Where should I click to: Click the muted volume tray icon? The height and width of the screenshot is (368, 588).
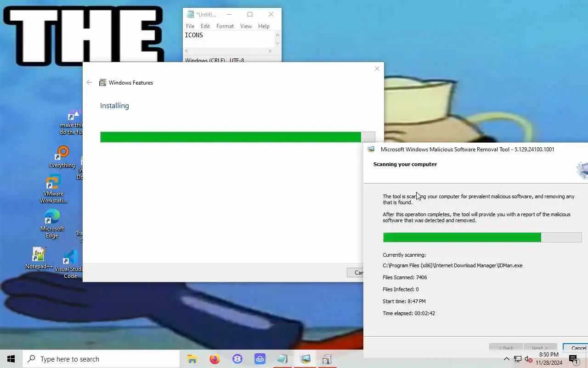(528, 359)
